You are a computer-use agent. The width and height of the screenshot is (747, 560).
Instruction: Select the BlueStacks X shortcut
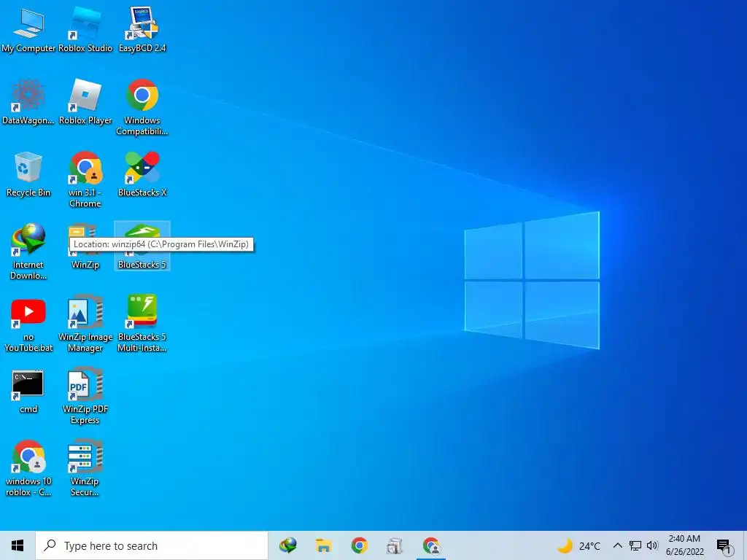(142, 174)
